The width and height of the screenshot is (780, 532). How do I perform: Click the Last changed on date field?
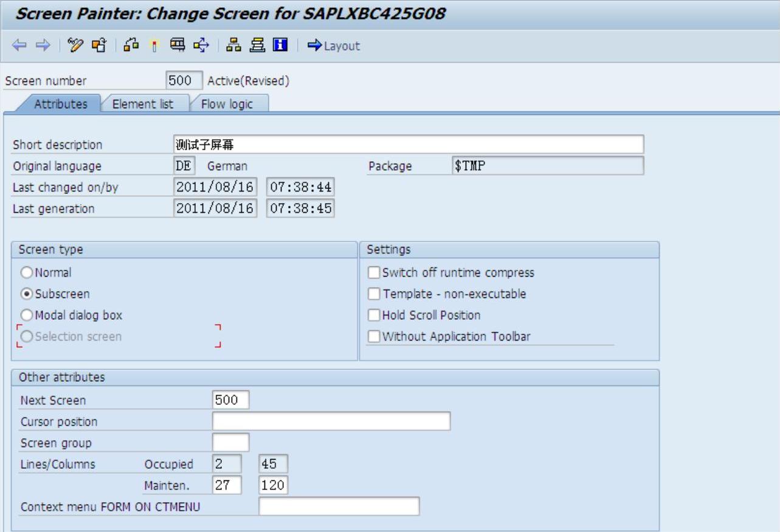[215, 187]
